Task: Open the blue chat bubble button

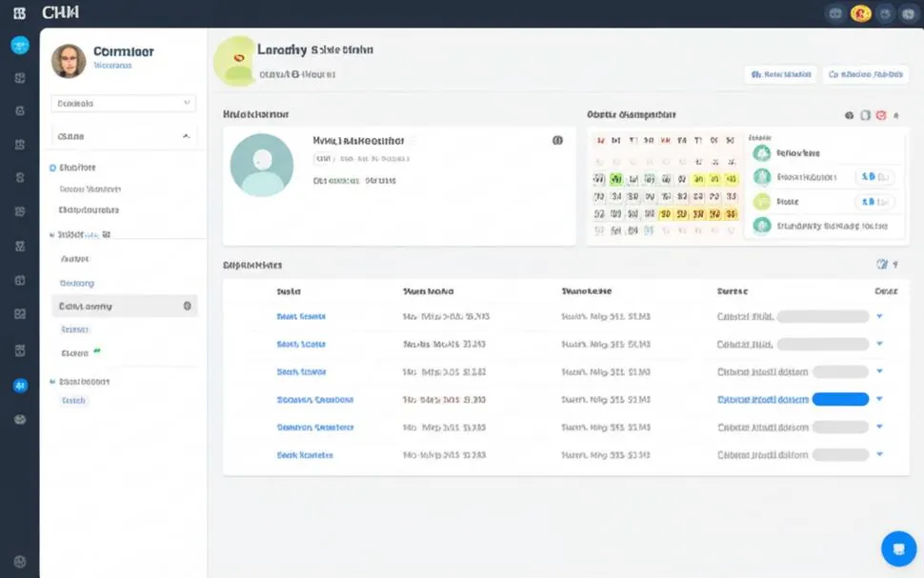Action: (x=898, y=548)
